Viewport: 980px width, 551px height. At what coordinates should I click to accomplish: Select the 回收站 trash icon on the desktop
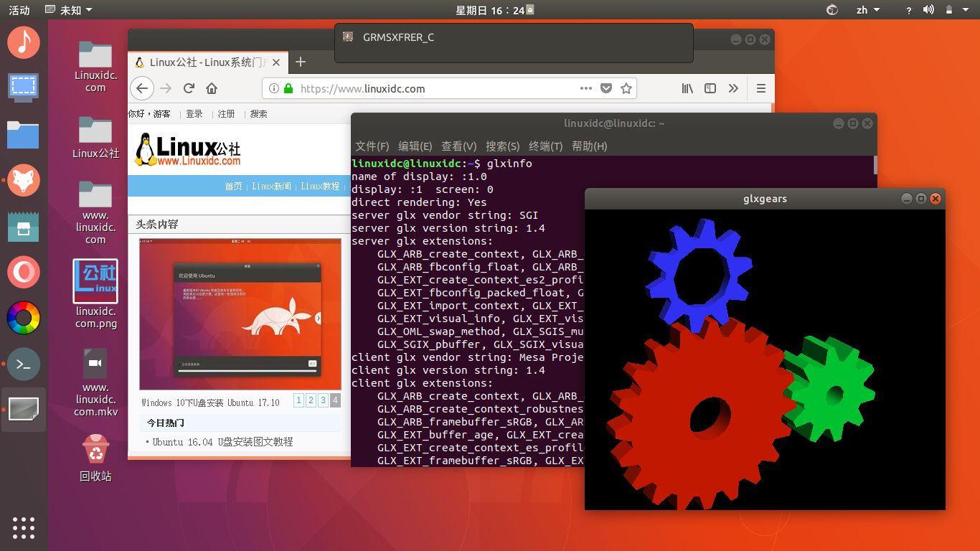click(x=95, y=457)
